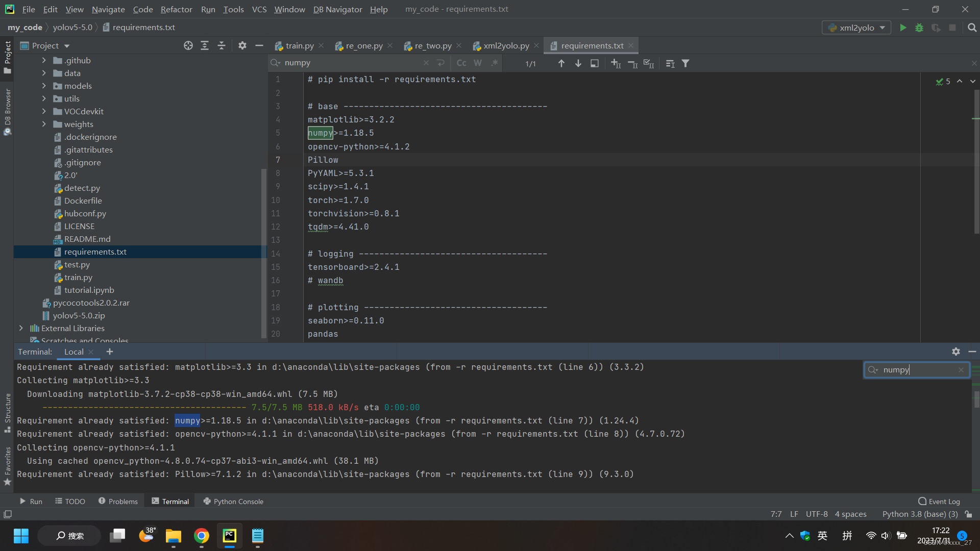Viewport: 980px width, 551px height.
Task: Toggle Words option in find bar
Action: pos(478,63)
